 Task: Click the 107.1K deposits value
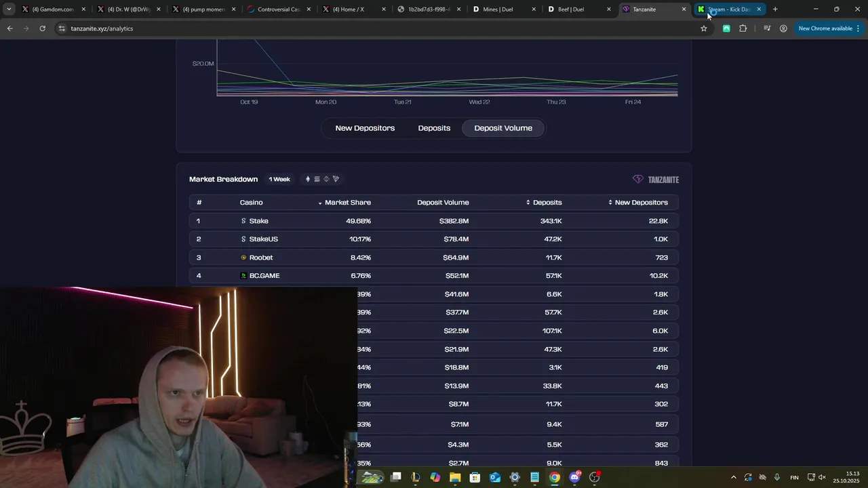pos(553,331)
